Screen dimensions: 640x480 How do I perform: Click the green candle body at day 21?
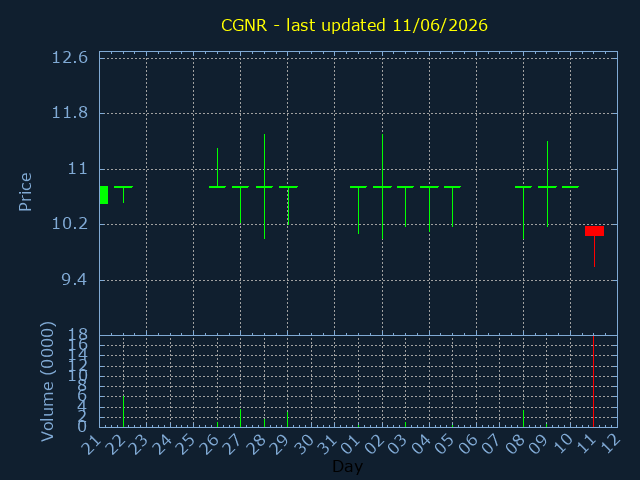(104, 195)
